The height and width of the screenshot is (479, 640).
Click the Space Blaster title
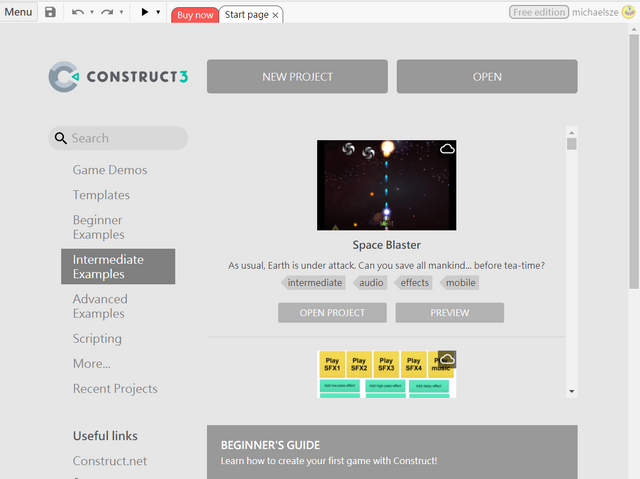point(387,245)
